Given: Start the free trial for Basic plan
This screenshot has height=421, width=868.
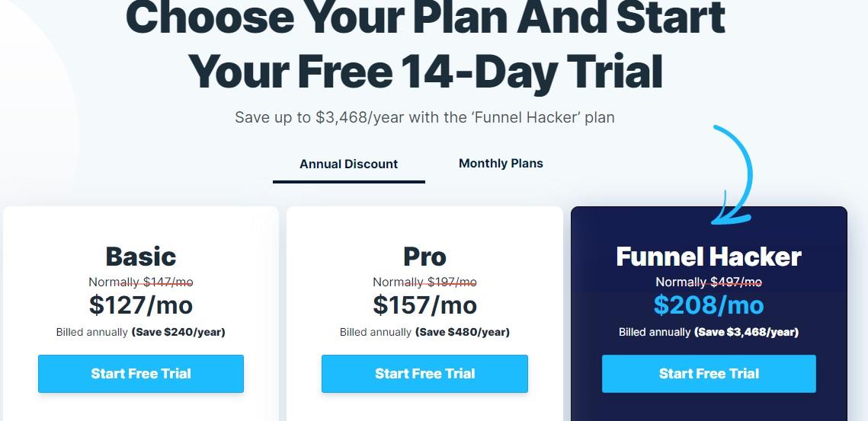Looking at the screenshot, I should [141, 374].
